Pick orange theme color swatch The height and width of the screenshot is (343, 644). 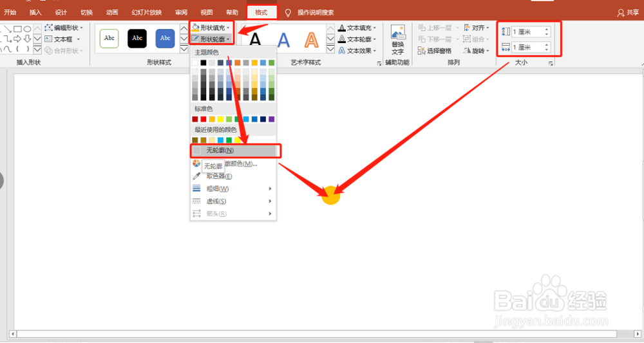point(238,62)
